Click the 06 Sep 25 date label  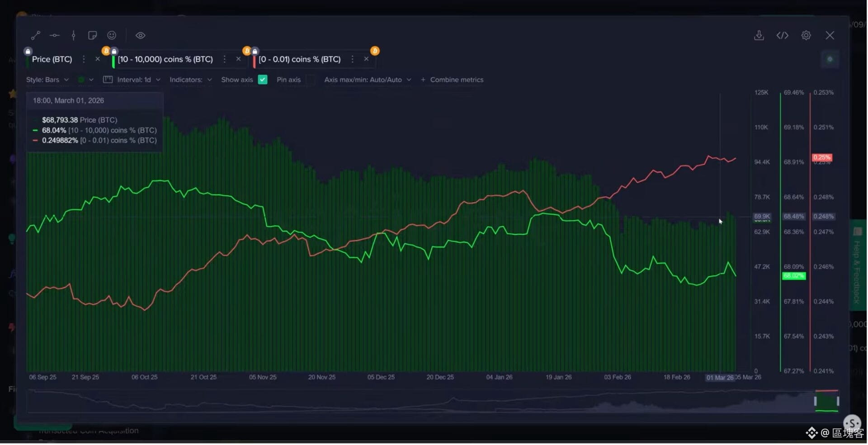click(x=43, y=377)
